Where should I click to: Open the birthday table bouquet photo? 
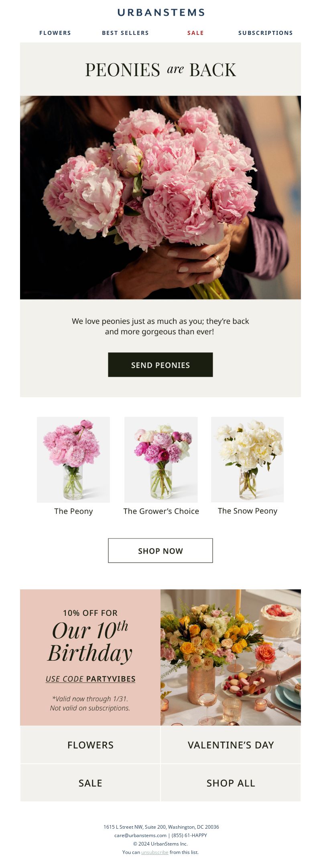coord(231,657)
